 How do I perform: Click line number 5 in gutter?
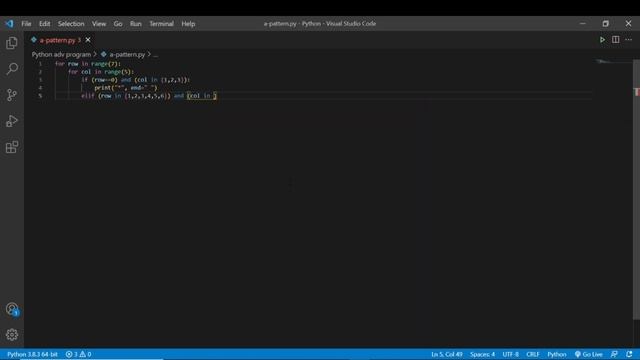(x=40, y=96)
